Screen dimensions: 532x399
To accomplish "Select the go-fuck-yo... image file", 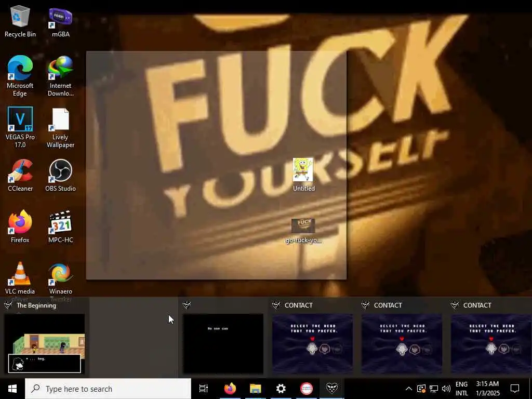I will point(303,231).
